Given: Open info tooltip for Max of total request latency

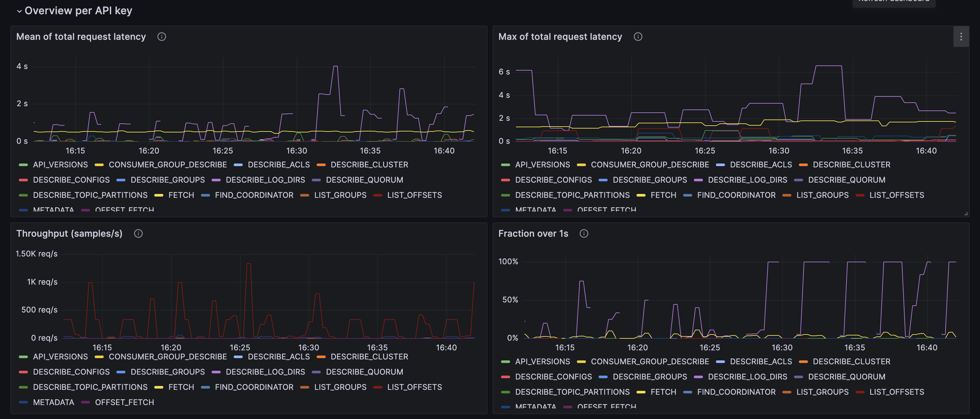Looking at the screenshot, I should 638,37.
